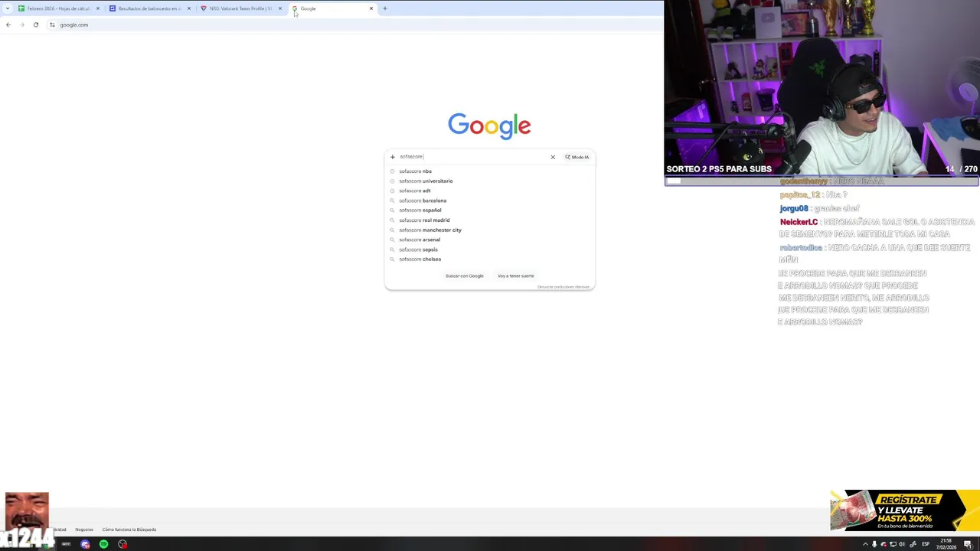Click the plus icon in search box
The width and height of the screenshot is (980, 551).
click(393, 157)
